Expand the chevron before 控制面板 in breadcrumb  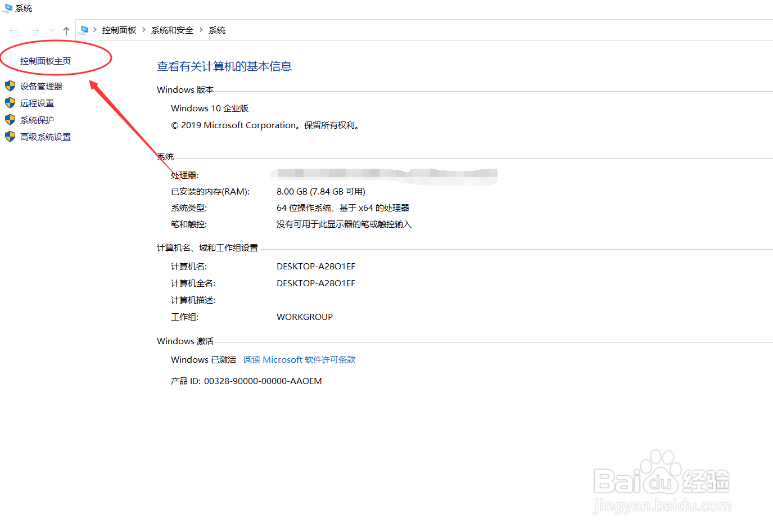pos(96,30)
